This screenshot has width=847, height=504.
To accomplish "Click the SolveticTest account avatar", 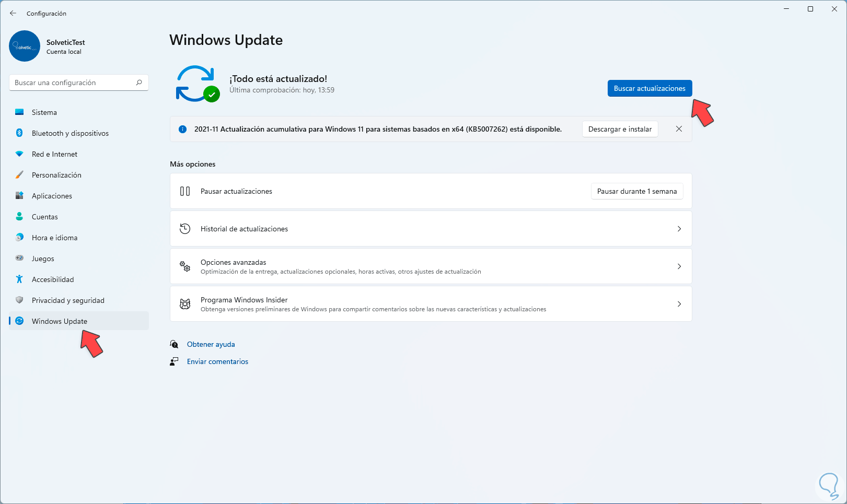I will [x=25, y=46].
